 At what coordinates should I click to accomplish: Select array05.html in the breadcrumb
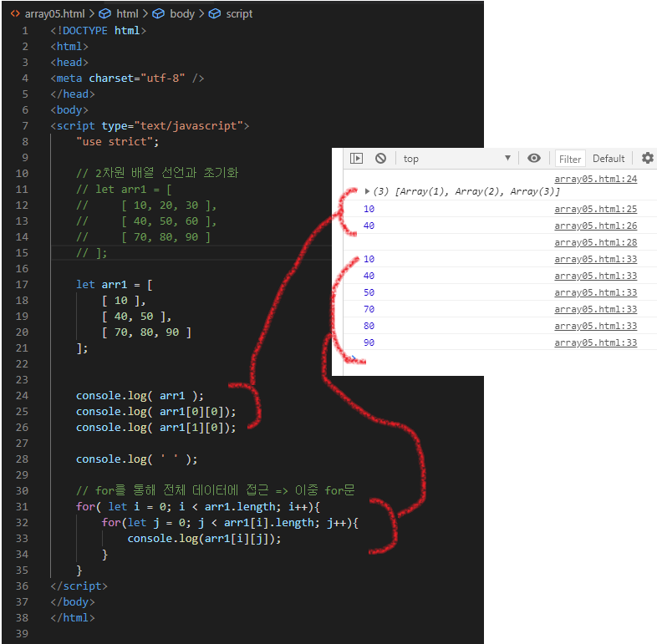coord(54,14)
